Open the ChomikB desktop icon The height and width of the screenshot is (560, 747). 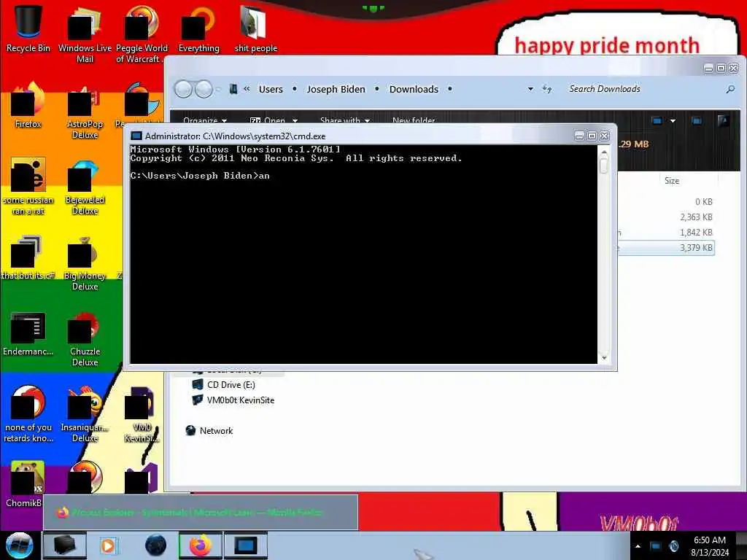[x=24, y=483]
